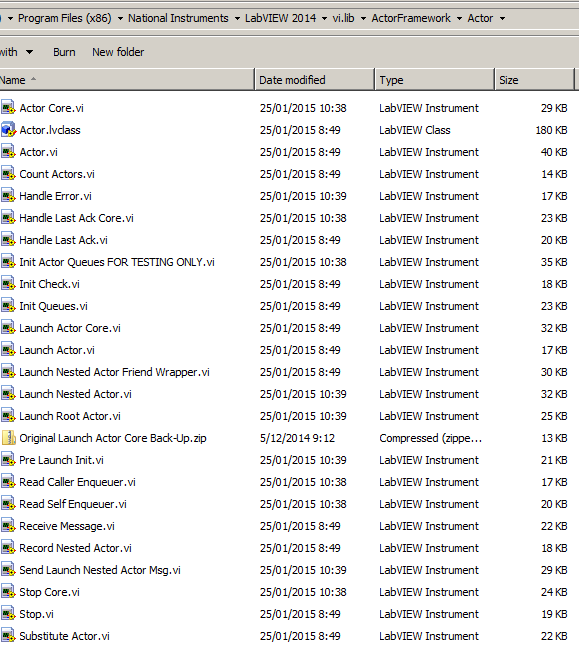The height and width of the screenshot is (663, 579).
Task: Select the zip archive icon for Back-Up.zip
Action: [x=8, y=438]
